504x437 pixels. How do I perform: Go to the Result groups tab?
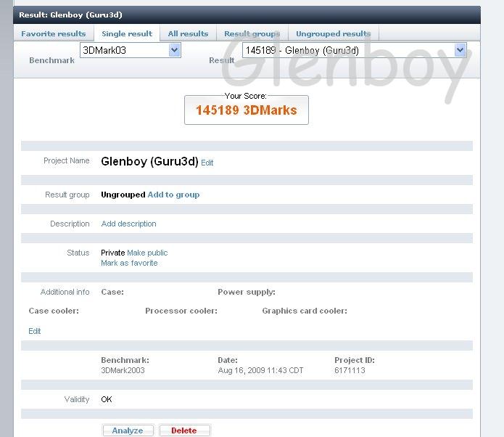252,33
